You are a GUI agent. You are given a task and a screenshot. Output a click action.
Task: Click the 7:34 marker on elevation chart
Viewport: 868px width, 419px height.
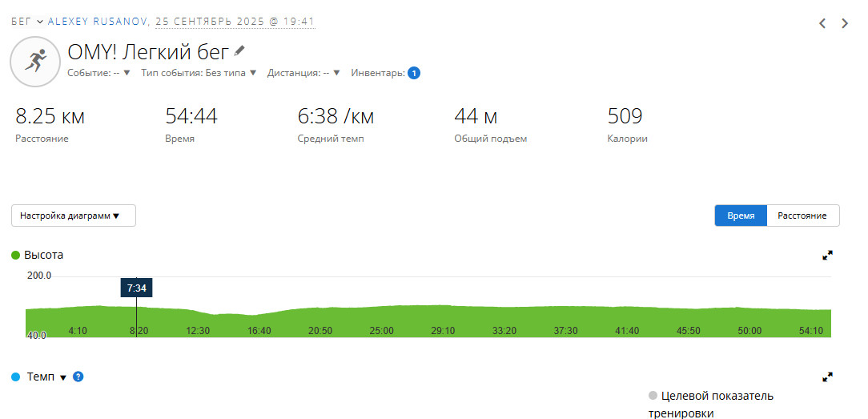pos(137,288)
